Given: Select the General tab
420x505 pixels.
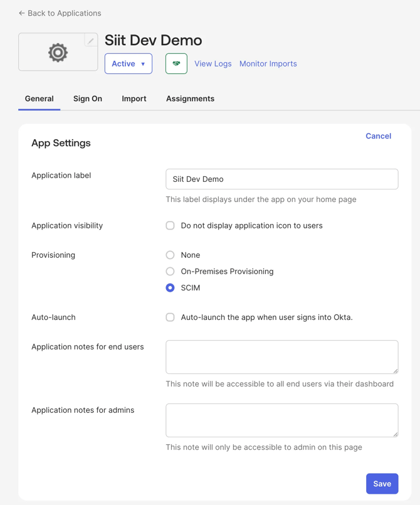Looking at the screenshot, I should click(x=39, y=98).
